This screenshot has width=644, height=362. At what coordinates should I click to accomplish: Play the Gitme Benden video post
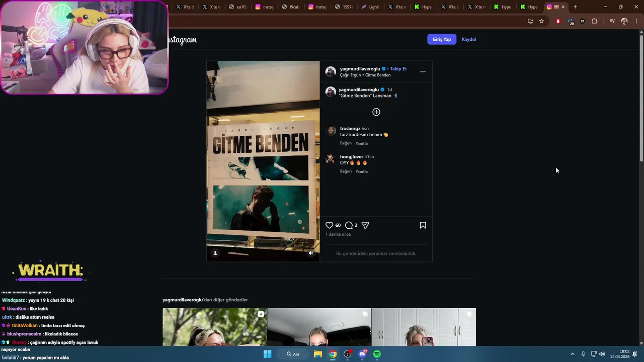click(263, 161)
